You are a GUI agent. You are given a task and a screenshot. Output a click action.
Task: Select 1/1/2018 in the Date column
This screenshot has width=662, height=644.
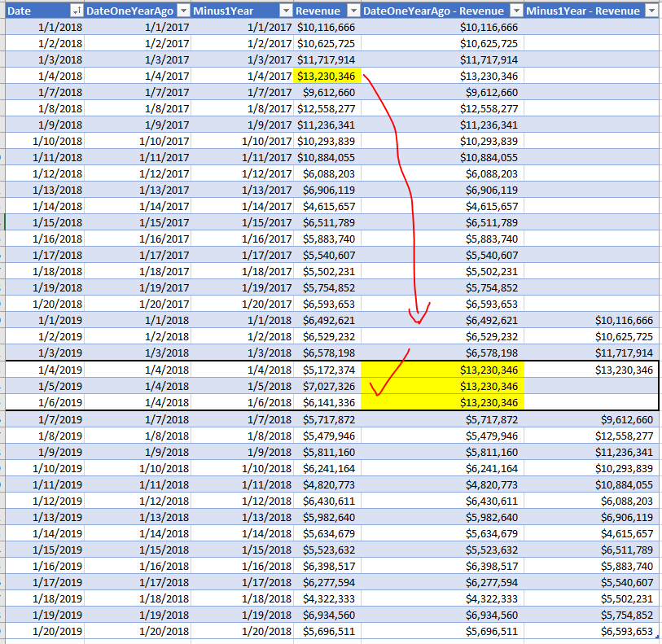point(45,27)
